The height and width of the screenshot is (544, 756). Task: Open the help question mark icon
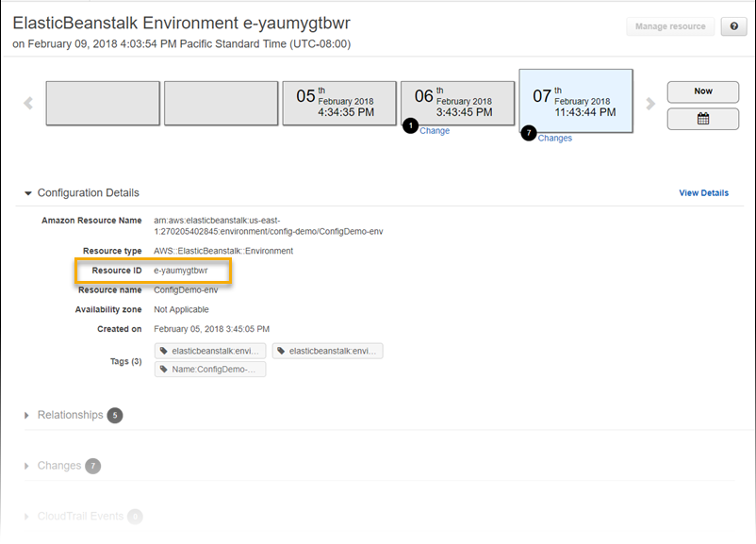(733, 26)
